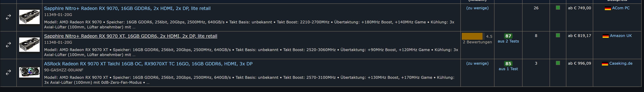Click compare arrows icon for Sapphire RX 9070 XT
Screen dimensions: 644x92
pos(8,45)
